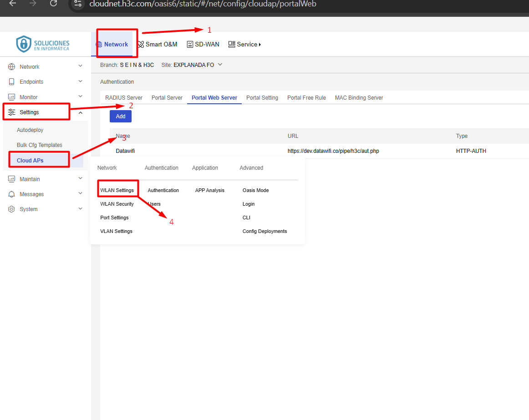Select the Portal Web Server tab
529x420 pixels.
(x=214, y=97)
